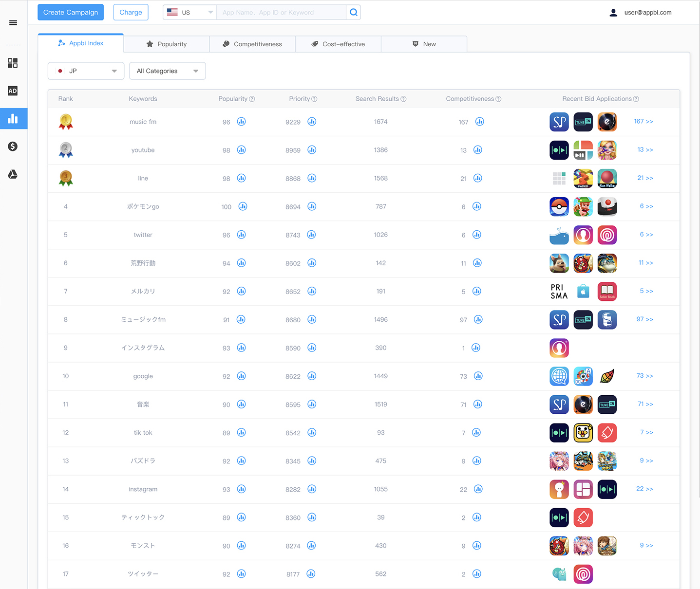Click the Search Results column help icon

tap(403, 99)
